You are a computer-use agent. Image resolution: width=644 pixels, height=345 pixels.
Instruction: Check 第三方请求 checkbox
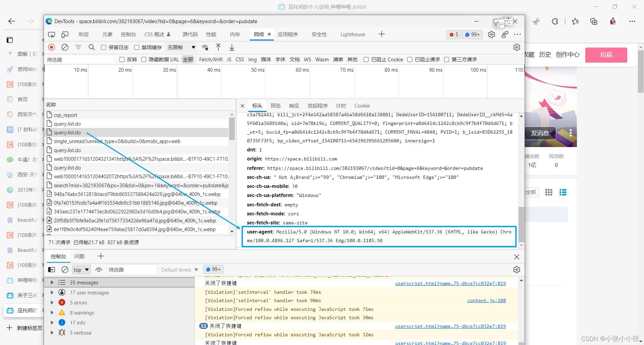tap(446, 60)
